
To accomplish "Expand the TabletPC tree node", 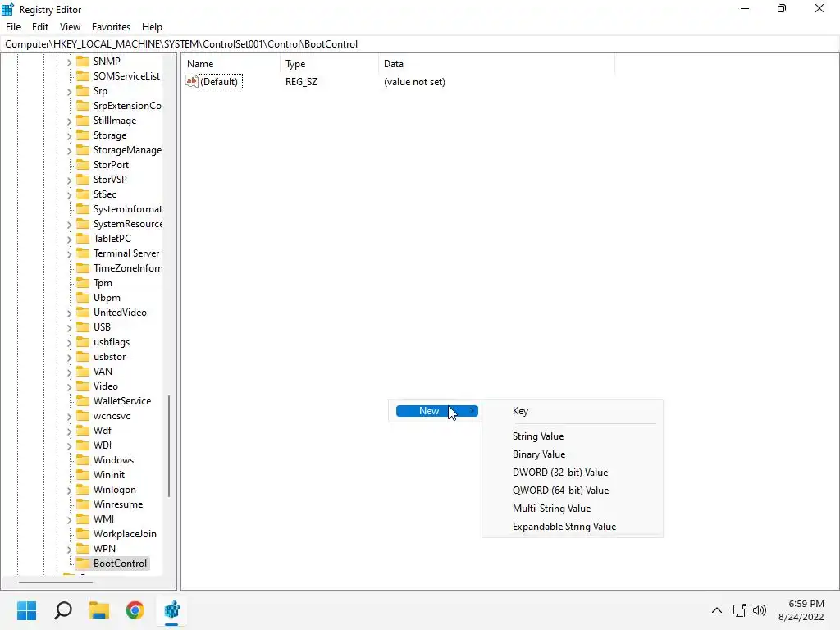I will (x=69, y=240).
